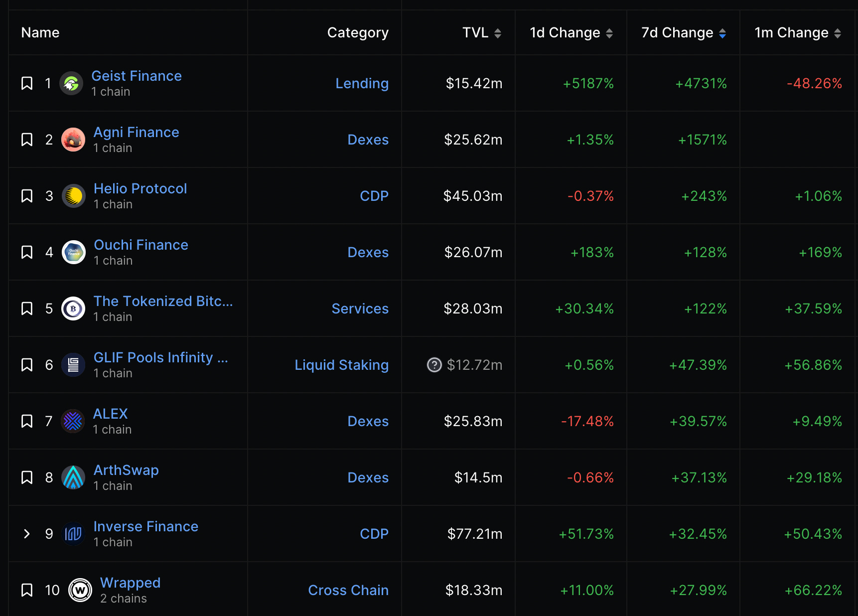This screenshot has height=616, width=858.
Task: Click the 1d Change column header
Action: (565, 33)
